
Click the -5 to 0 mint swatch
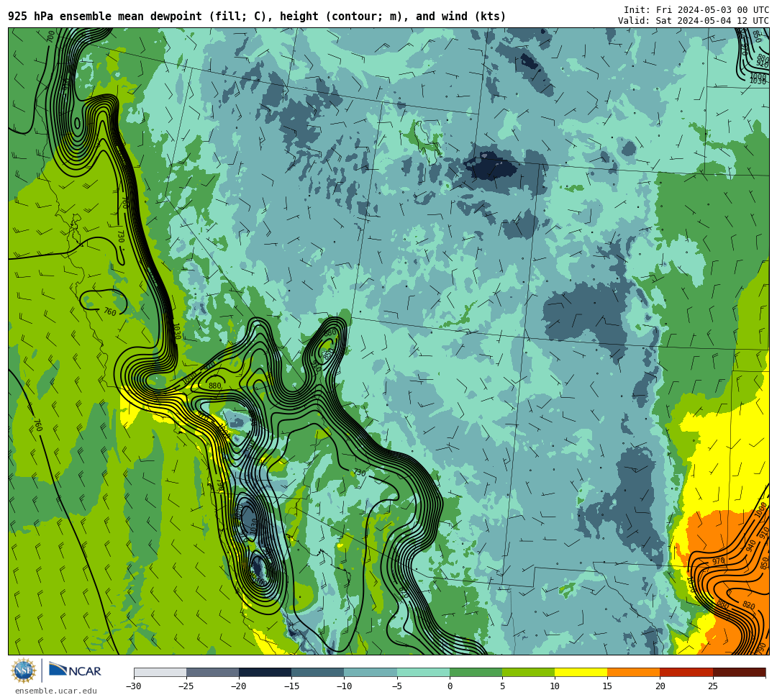[x=423, y=672]
